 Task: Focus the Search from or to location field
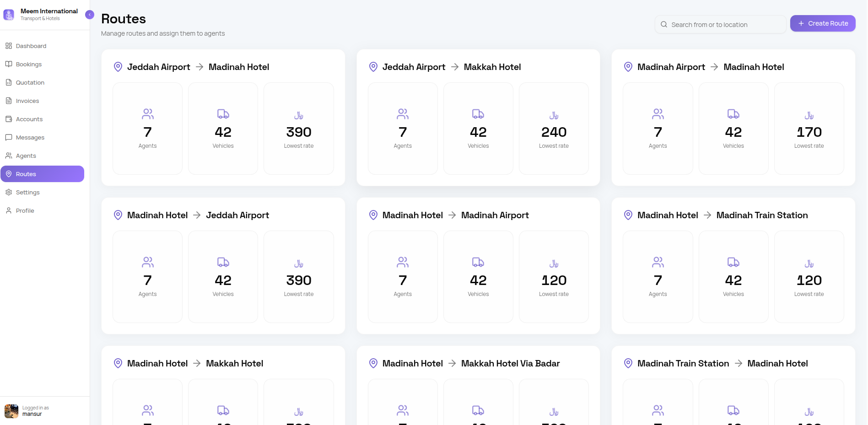pos(720,24)
